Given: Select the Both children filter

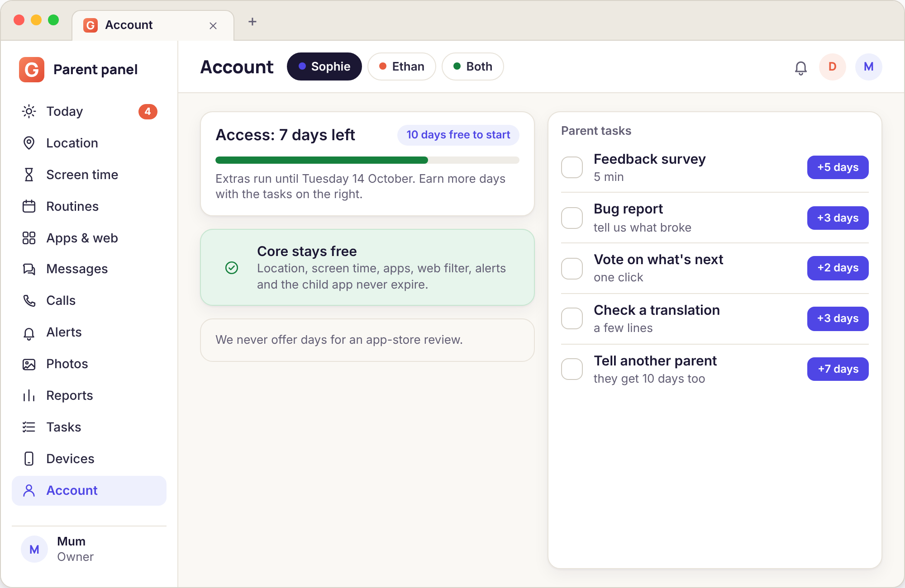Looking at the screenshot, I should 473,66.
